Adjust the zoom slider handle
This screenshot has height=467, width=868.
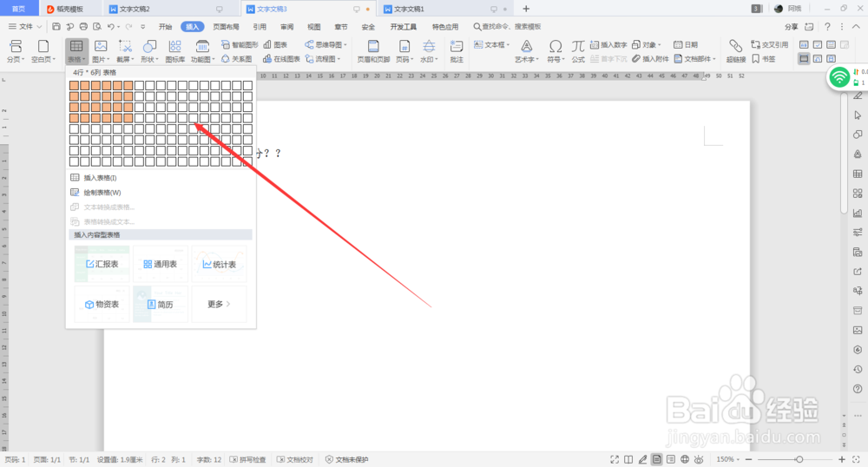[x=799, y=459]
